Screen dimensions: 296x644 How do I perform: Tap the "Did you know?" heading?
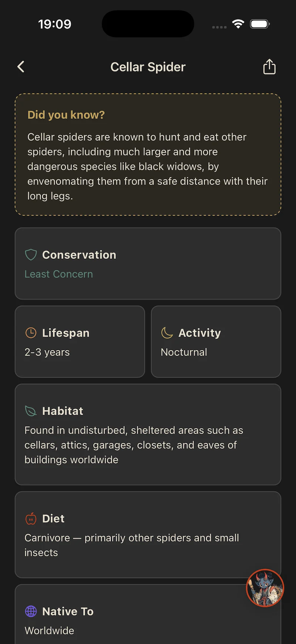click(66, 115)
